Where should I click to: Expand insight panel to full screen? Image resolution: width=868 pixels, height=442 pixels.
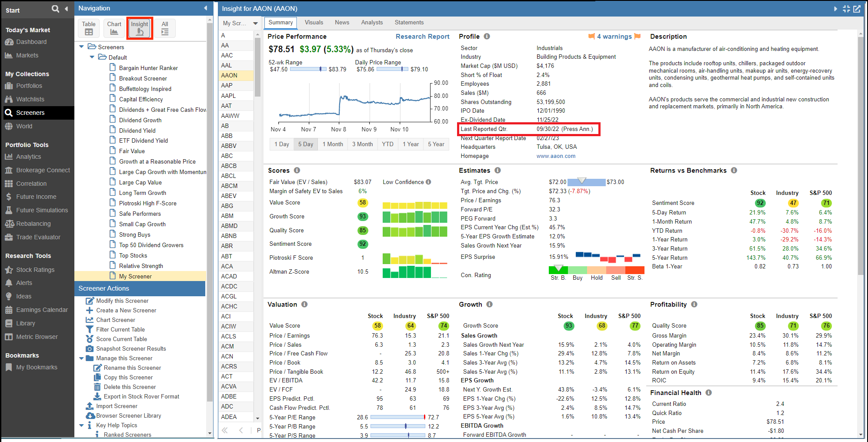click(x=846, y=9)
